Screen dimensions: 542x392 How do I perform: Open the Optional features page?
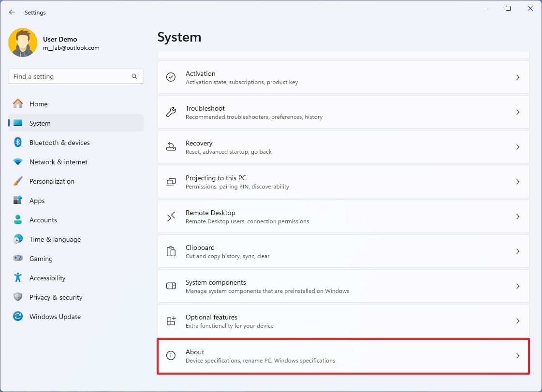pyautogui.click(x=343, y=321)
